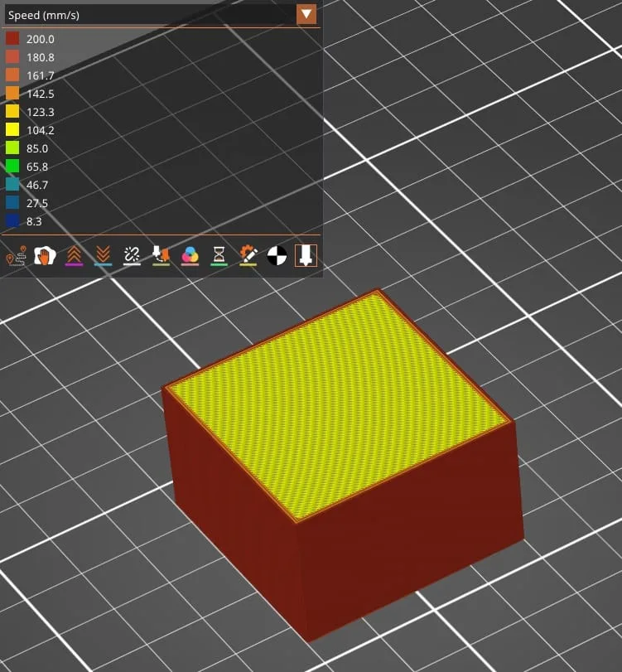Toggle the Wipe moves hand icon

44,255
